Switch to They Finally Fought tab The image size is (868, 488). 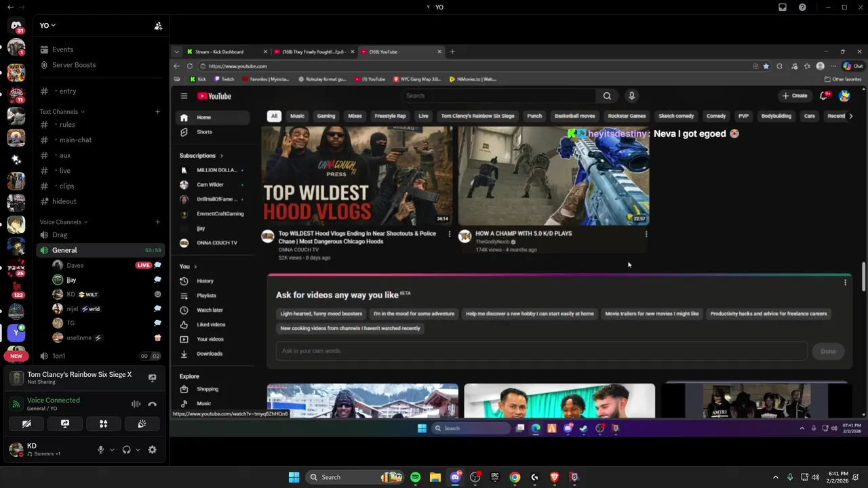[314, 52]
